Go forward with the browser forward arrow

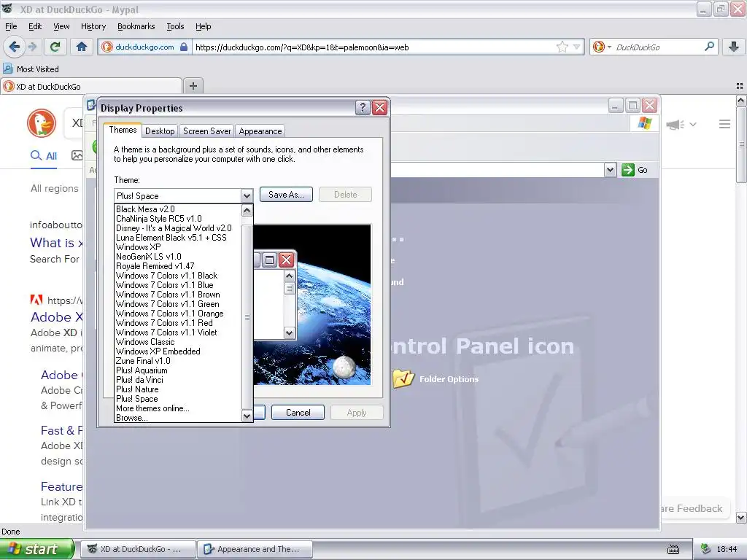(32, 47)
